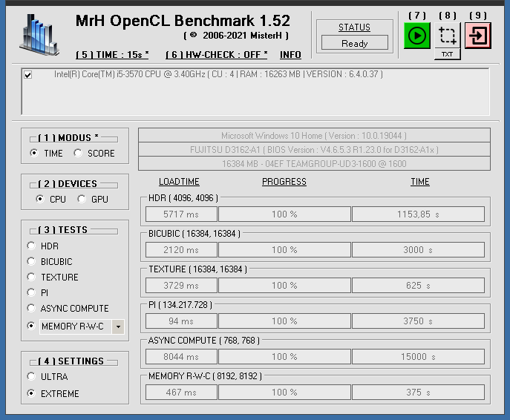This screenshot has height=420, width=510.
Task: Click the BICUBIC progress bar showing 100 %
Action: 284,249
